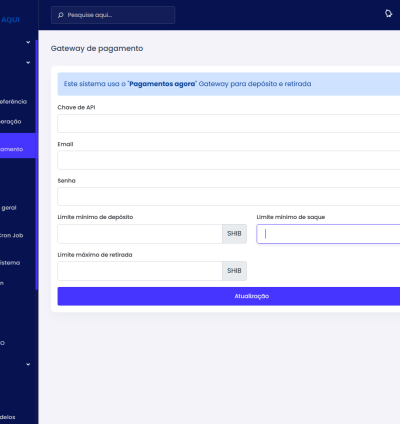Open the geral settings sidebar item

point(9,208)
